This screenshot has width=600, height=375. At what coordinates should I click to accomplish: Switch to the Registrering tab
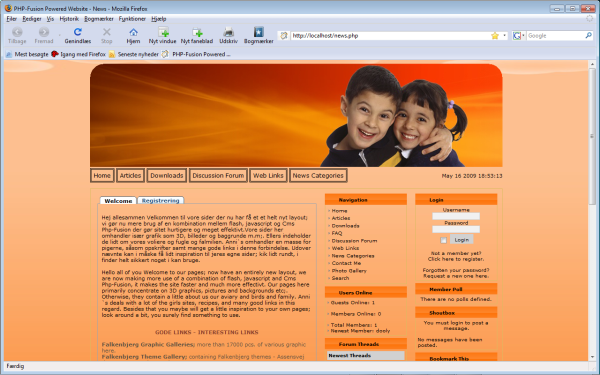(161, 201)
